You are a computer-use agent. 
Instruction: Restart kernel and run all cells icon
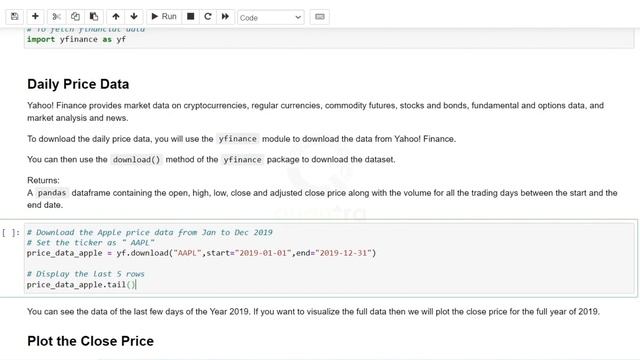225,17
